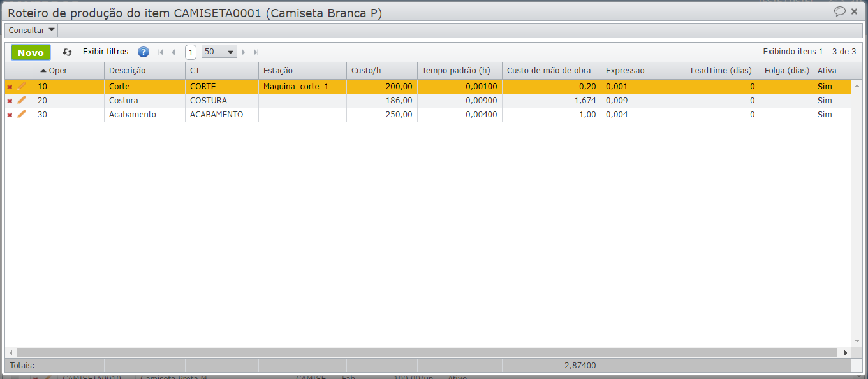Image resolution: width=868 pixels, height=379 pixels.
Task: Sort by the Estação column header
Action: tap(303, 71)
